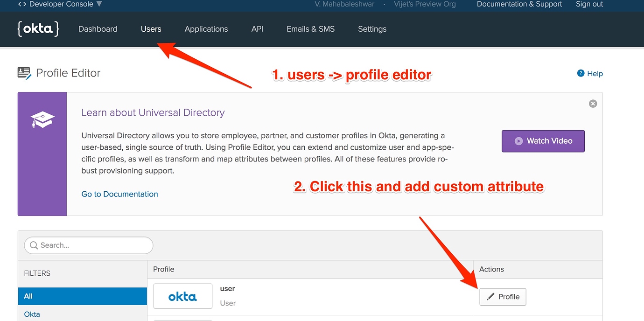Click the Sign out link
This screenshot has width=644, height=321.
pos(589,4)
